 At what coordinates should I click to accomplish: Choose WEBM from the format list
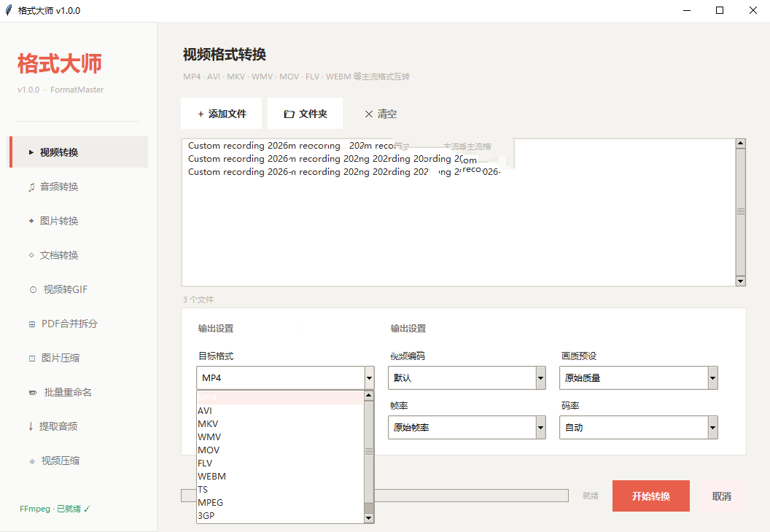click(x=280, y=477)
